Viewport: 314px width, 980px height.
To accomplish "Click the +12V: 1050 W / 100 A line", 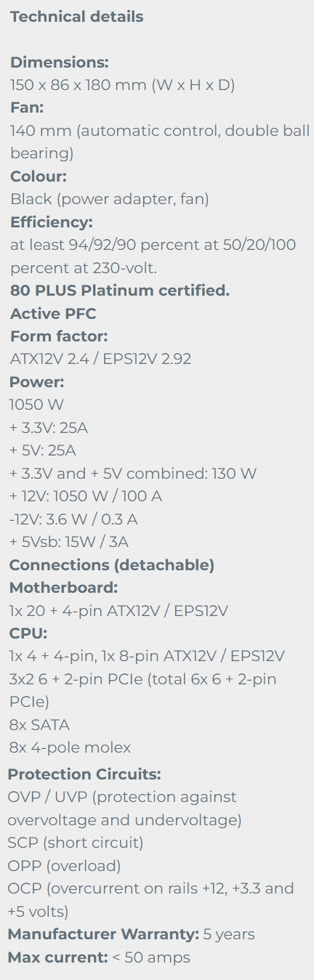I will click(x=86, y=496).
